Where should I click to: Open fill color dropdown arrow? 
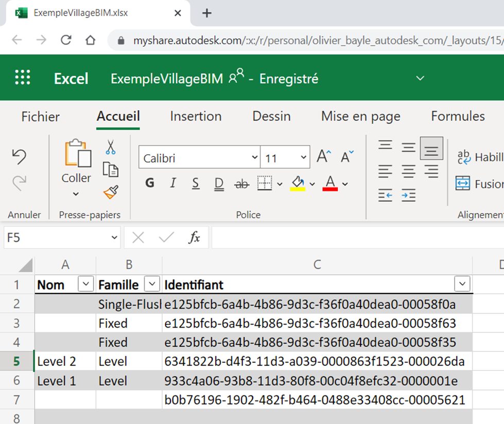pyautogui.click(x=312, y=184)
